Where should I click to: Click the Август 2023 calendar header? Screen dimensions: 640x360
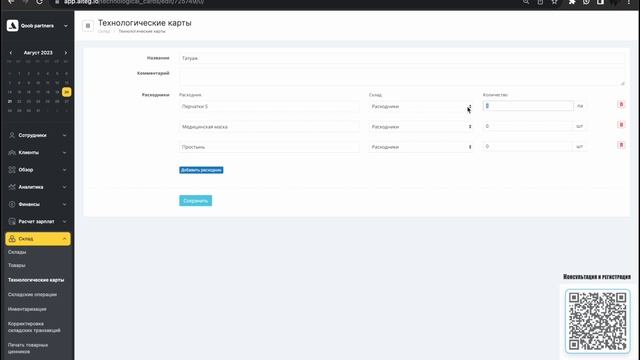(38, 53)
